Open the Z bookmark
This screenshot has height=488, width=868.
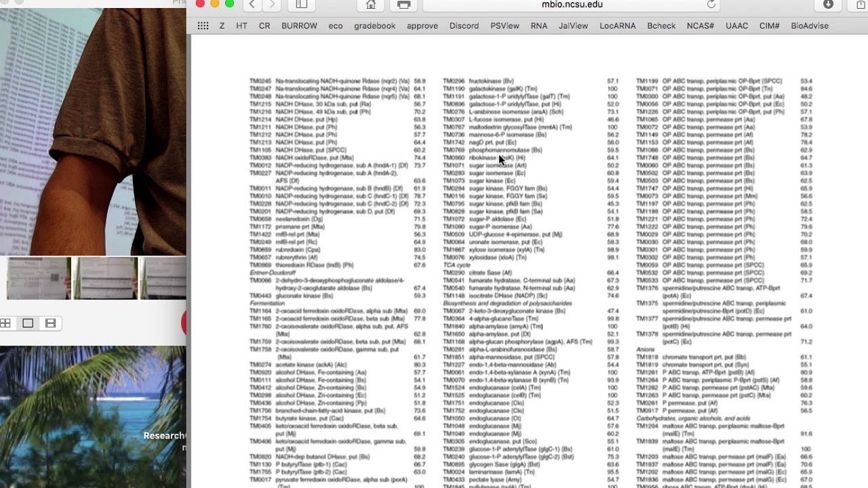pyautogui.click(x=222, y=26)
